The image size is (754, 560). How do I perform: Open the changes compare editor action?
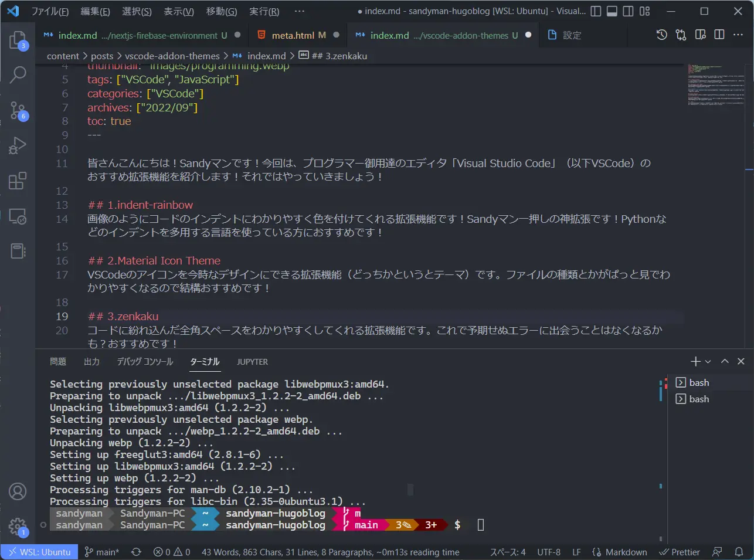(x=681, y=35)
